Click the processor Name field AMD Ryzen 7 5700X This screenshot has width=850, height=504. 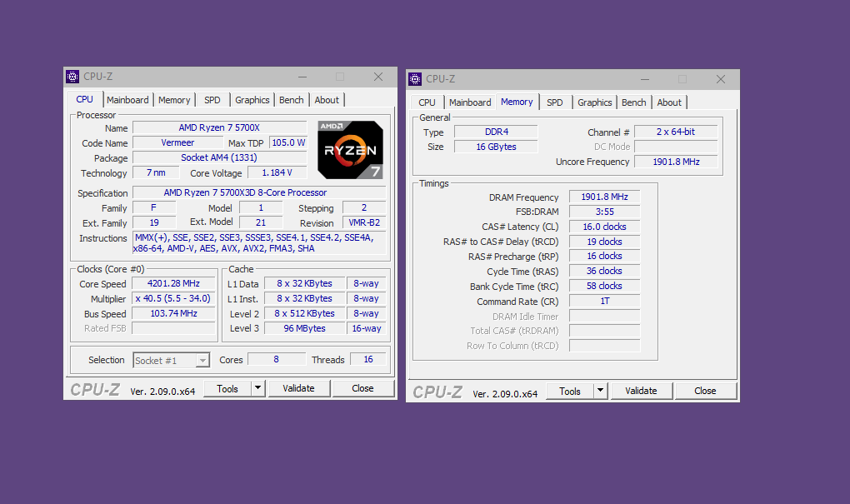[x=219, y=127]
